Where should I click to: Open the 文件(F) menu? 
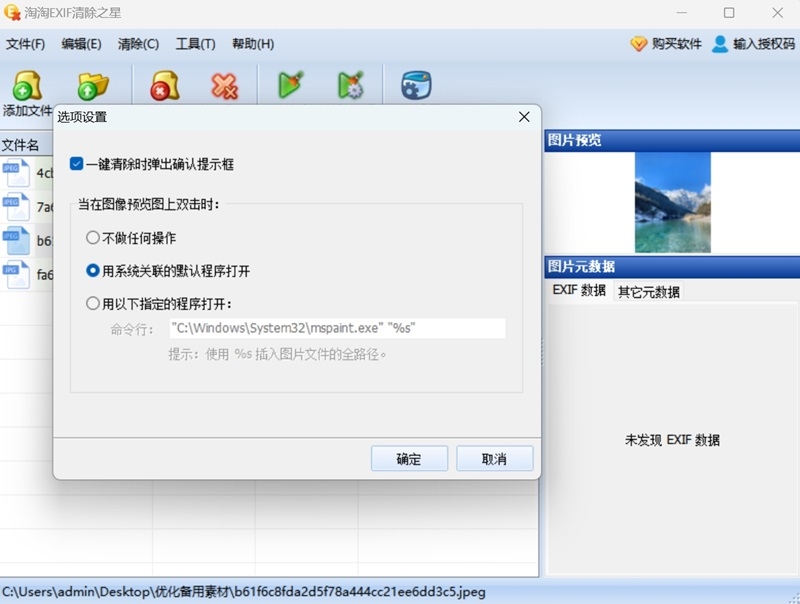[x=25, y=44]
